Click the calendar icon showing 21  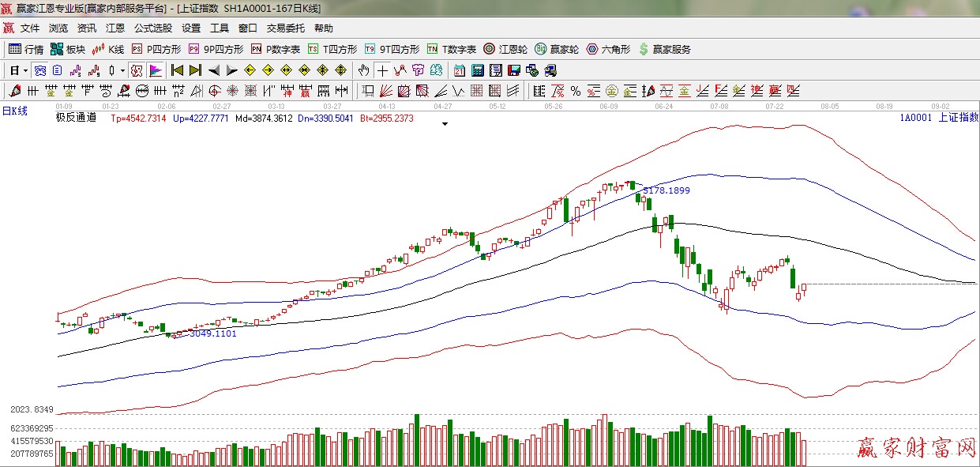pos(459,70)
